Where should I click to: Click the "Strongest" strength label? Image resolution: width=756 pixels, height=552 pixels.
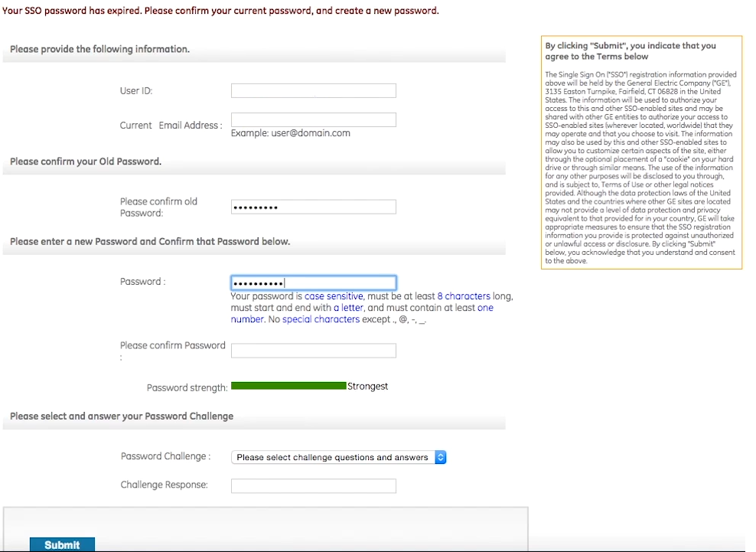click(368, 387)
